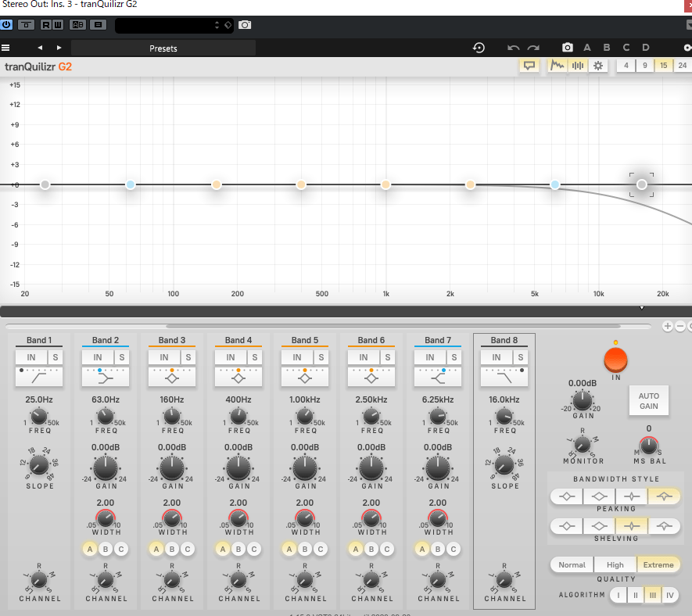Click the redo arrow icon
This screenshot has height=616, width=692.
tap(533, 48)
